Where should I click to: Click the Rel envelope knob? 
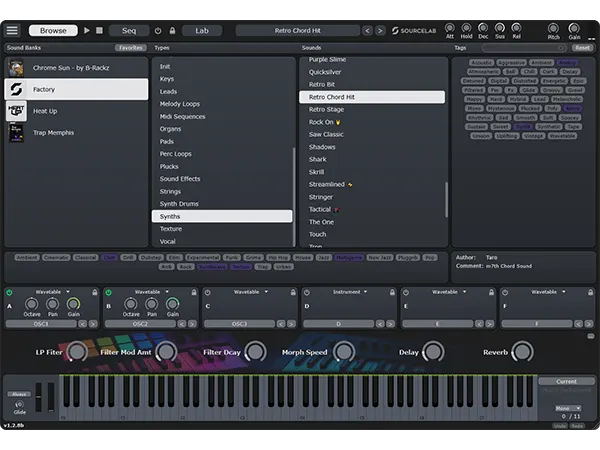click(x=516, y=28)
